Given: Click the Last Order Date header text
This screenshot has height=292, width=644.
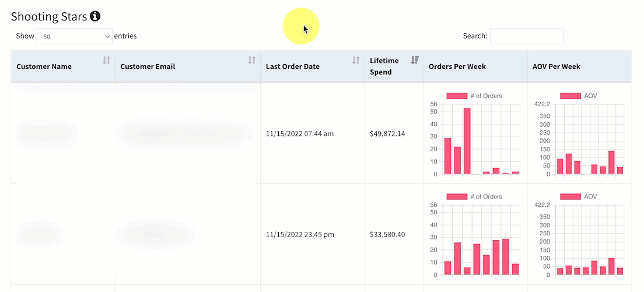Looking at the screenshot, I should pyautogui.click(x=293, y=67).
